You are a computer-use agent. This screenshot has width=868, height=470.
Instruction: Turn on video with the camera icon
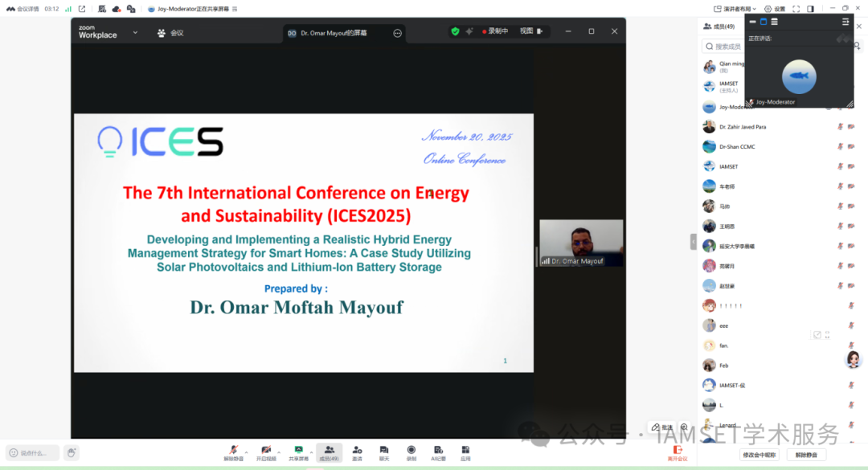(x=265, y=451)
